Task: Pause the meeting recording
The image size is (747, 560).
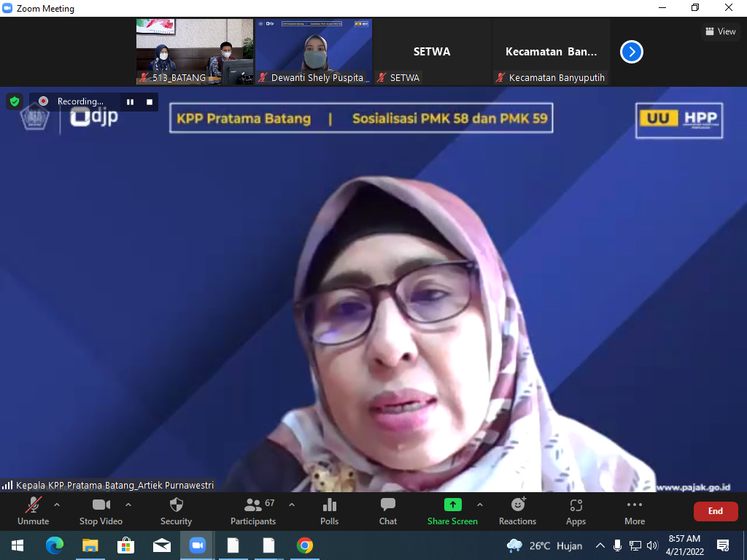Action: tap(130, 102)
